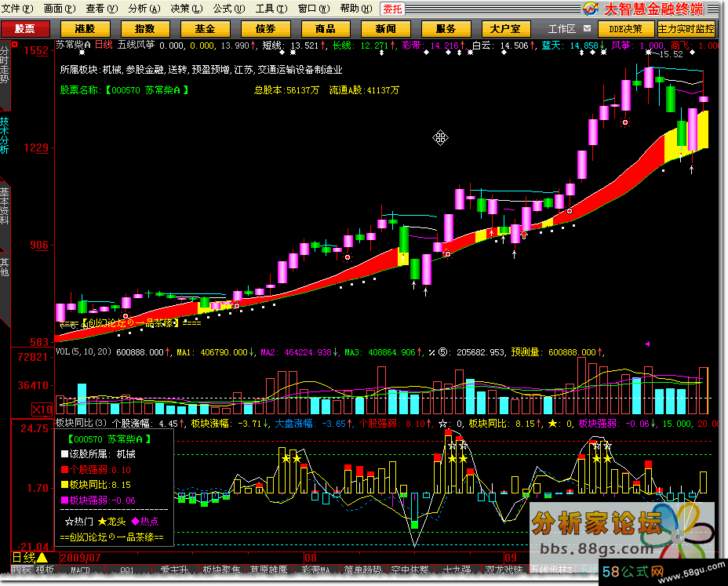
Task: Click the 五线风筝 indicator name
Action: point(136,45)
